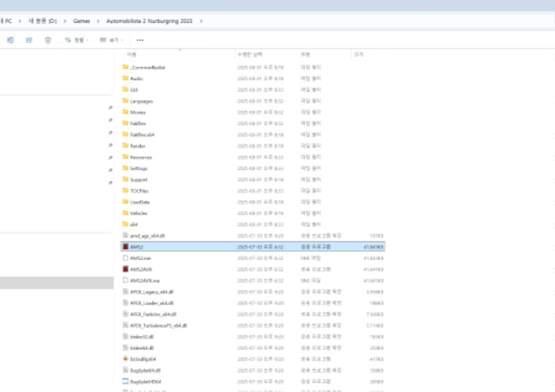Expand the chevron after the PC breadcrumb
555x392 pixels.
click(20, 21)
